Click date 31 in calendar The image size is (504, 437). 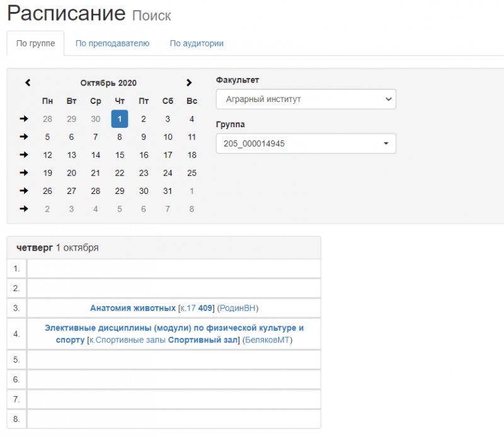[x=168, y=191]
